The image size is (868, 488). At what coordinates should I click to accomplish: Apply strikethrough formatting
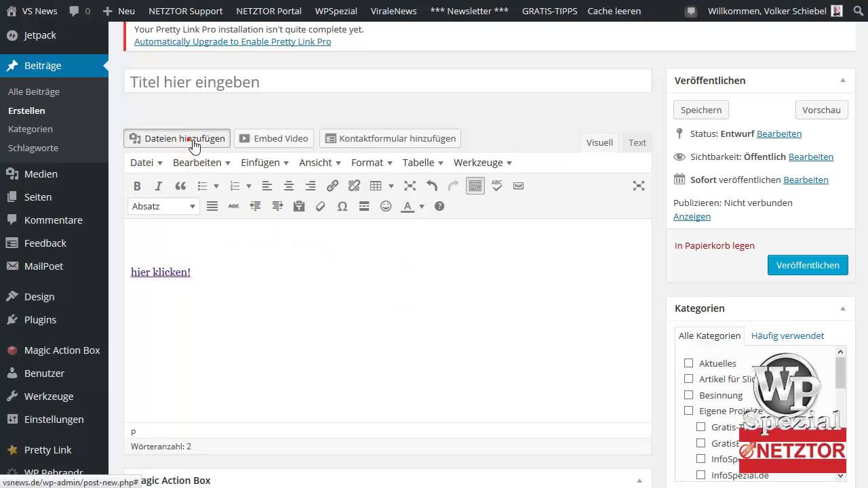click(234, 206)
